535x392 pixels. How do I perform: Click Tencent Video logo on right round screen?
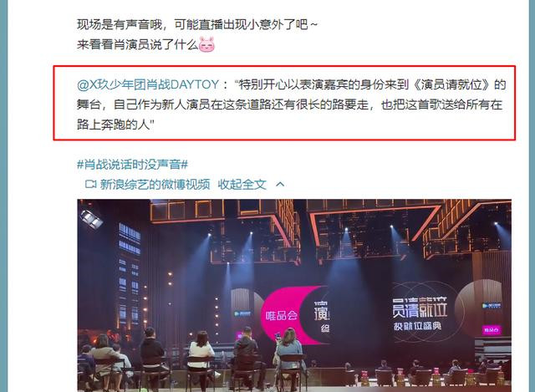point(492,306)
